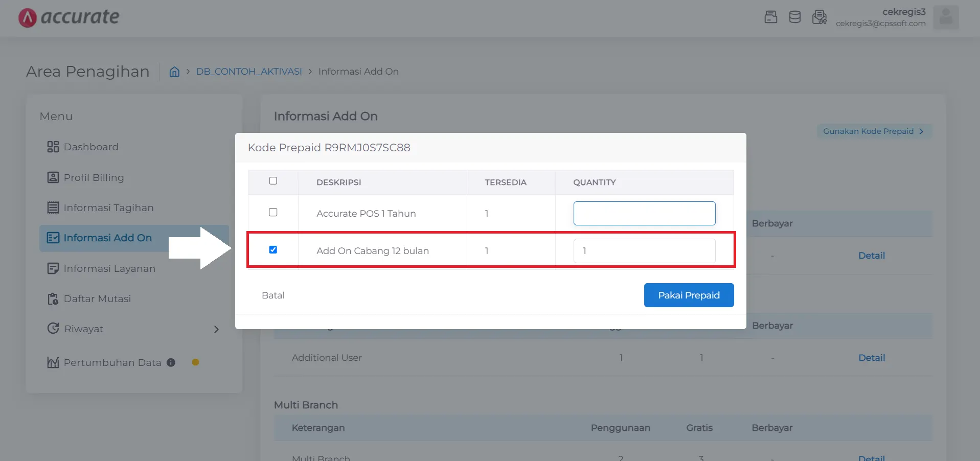Click the Kode Prepaid R9RMJ0S7SC88 title
Image resolution: width=980 pixels, height=461 pixels.
(x=329, y=148)
